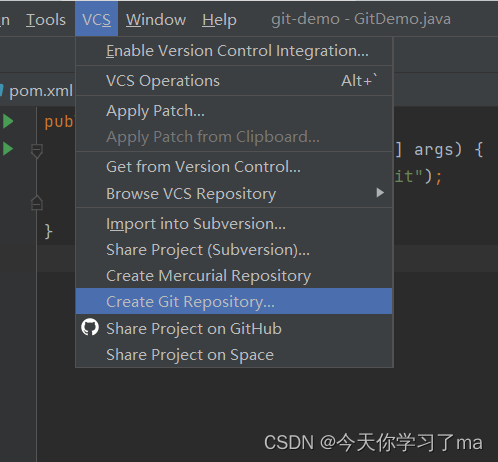Screen dimensions: 498x462
Task: Choose Share Project on GitHub
Action: [x=234, y=328]
